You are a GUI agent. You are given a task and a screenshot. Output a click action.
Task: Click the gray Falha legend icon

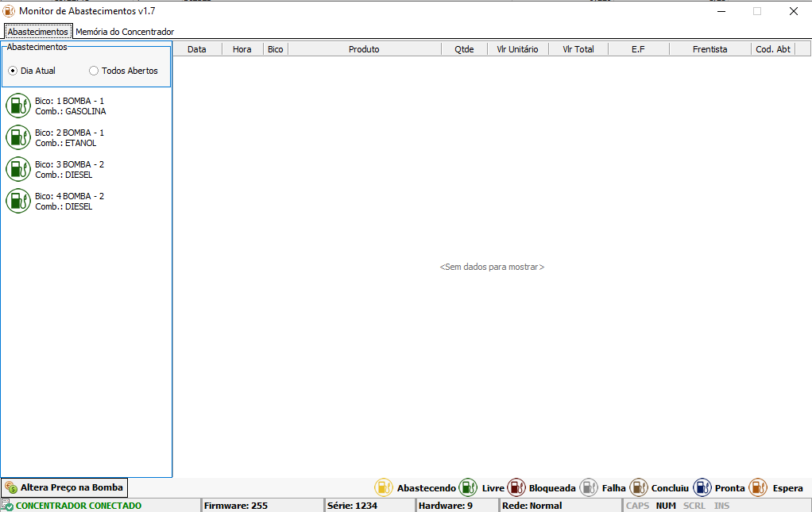[589, 487]
